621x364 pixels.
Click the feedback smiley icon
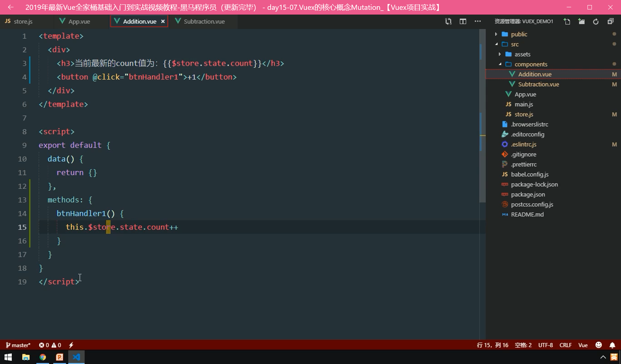(x=598, y=345)
